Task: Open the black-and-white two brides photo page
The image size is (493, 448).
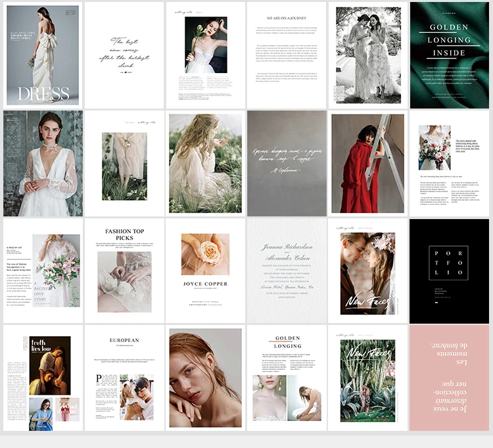Action: [368, 55]
